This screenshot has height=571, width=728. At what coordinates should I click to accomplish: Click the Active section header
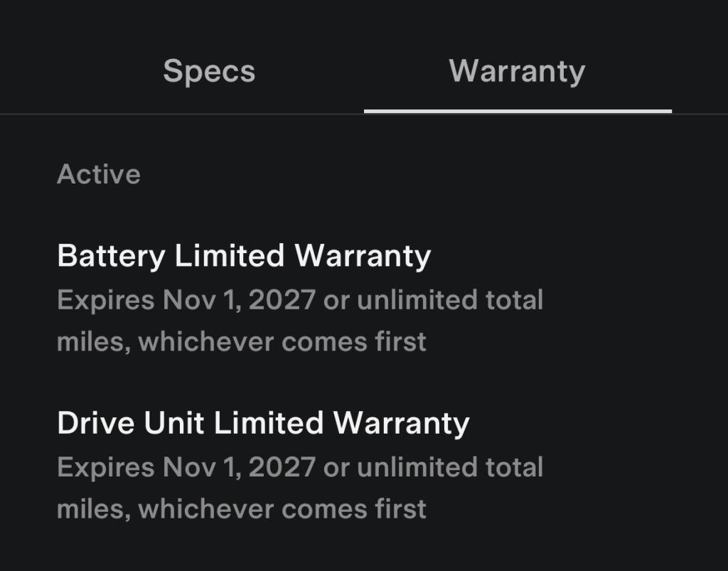click(x=99, y=174)
